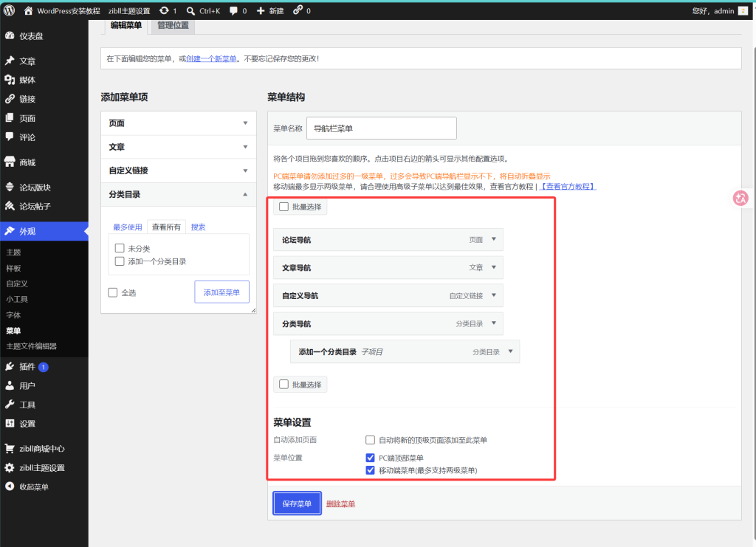Click 添加至菜单 button

pyautogui.click(x=221, y=292)
